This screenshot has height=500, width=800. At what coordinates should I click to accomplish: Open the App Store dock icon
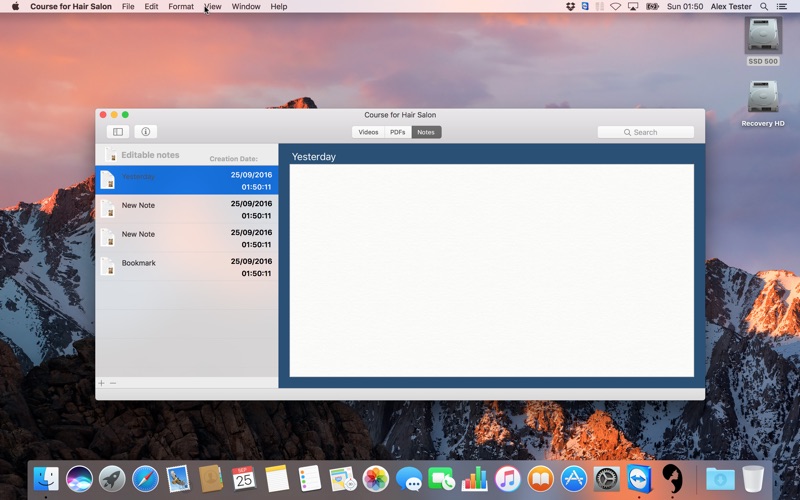[x=573, y=479]
